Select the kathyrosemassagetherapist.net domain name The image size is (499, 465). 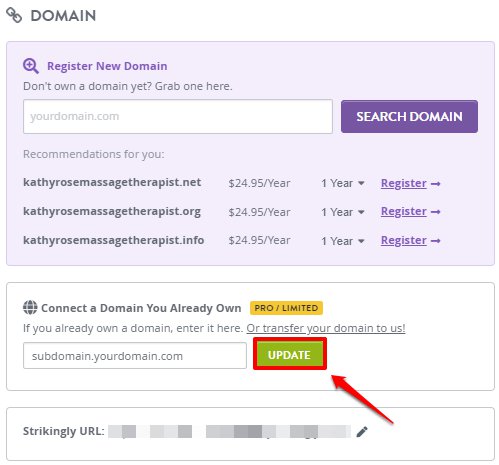point(112,183)
